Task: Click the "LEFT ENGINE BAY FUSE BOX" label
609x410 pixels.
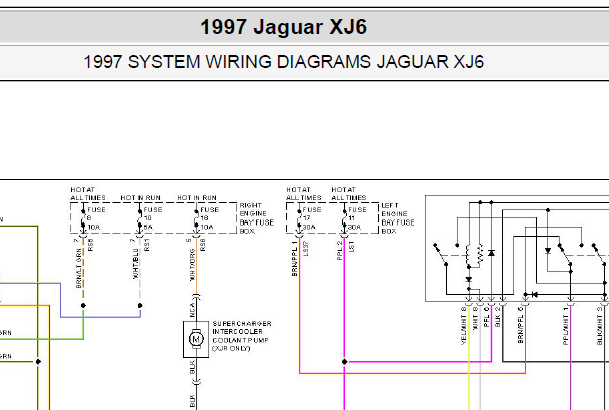Action: (x=398, y=218)
